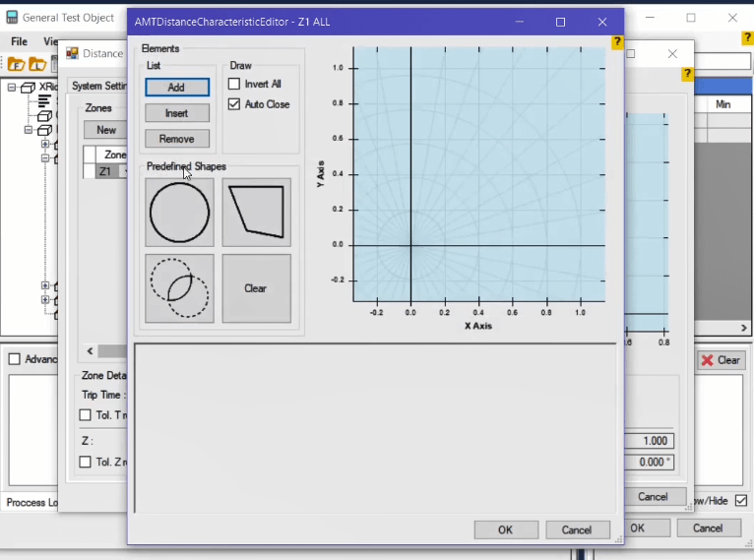Add a new element to the list
The image size is (754, 560).
(x=177, y=88)
